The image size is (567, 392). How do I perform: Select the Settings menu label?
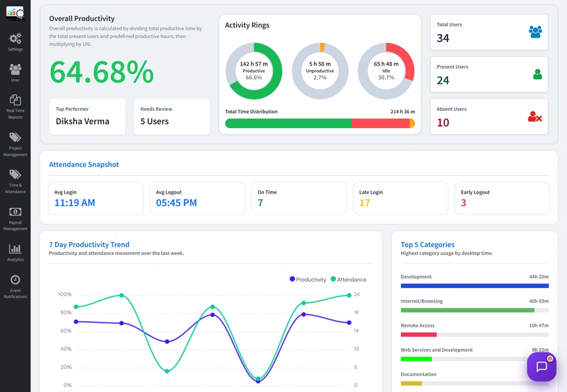15,49
